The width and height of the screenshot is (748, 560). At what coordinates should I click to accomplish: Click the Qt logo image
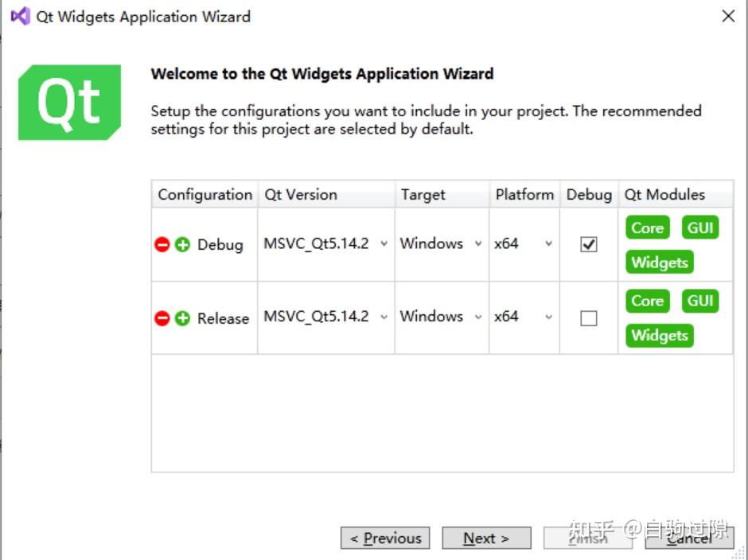[69, 102]
